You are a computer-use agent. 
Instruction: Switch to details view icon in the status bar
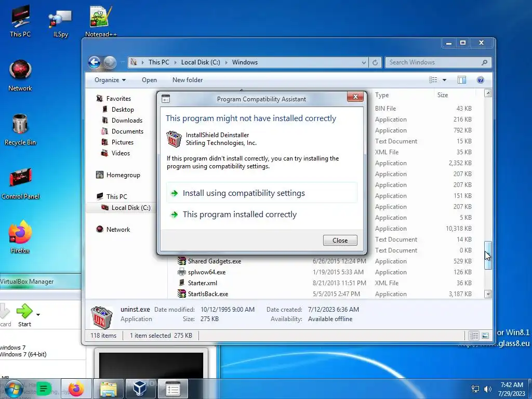tap(474, 336)
